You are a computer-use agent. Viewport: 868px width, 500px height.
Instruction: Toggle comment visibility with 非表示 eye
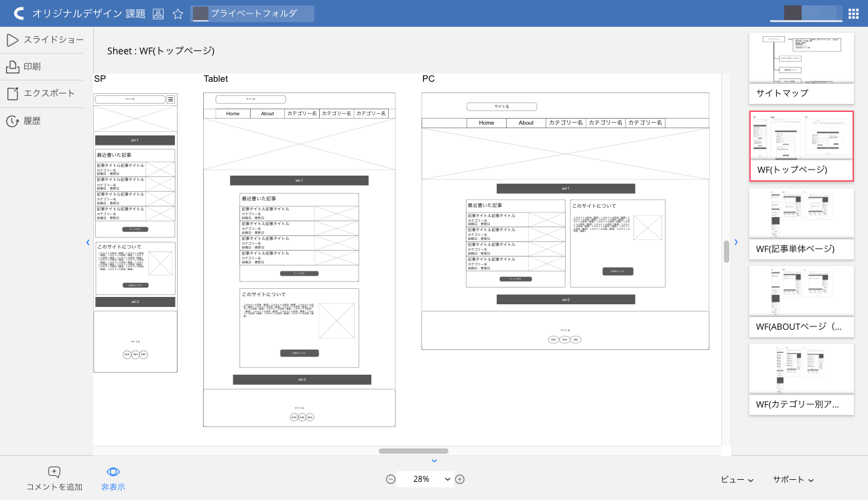pyautogui.click(x=113, y=473)
